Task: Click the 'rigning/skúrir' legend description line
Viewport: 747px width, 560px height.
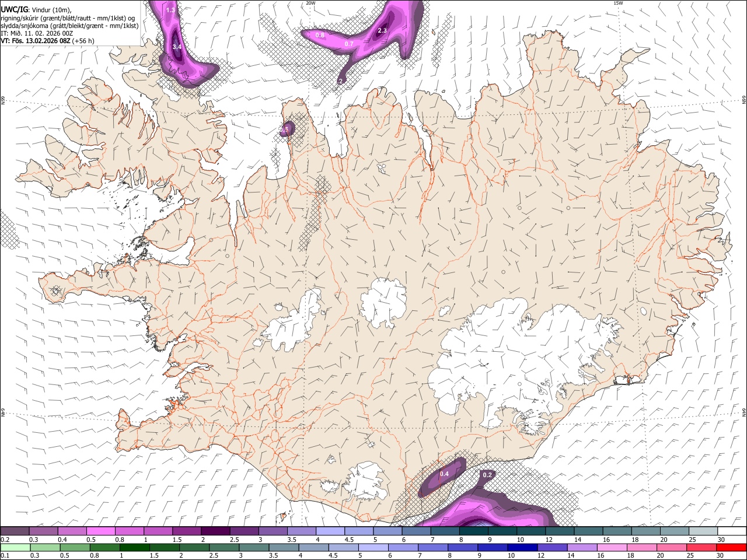Action: [68, 18]
